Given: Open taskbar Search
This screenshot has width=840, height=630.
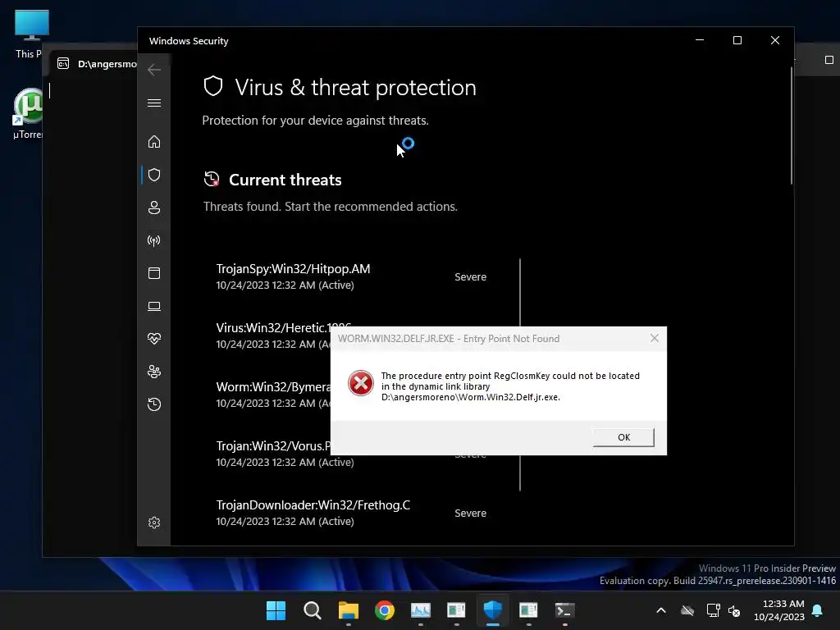Looking at the screenshot, I should click(x=312, y=610).
